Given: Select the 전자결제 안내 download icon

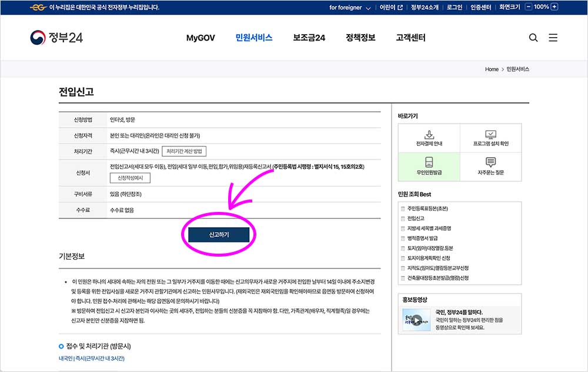Looking at the screenshot, I should [429, 134].
